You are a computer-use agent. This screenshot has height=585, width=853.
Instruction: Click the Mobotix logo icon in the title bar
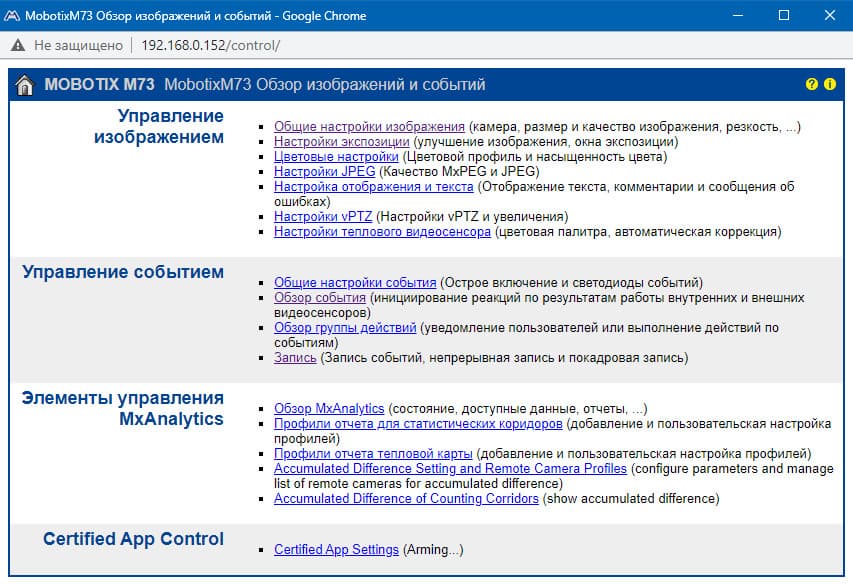(11, 16)
